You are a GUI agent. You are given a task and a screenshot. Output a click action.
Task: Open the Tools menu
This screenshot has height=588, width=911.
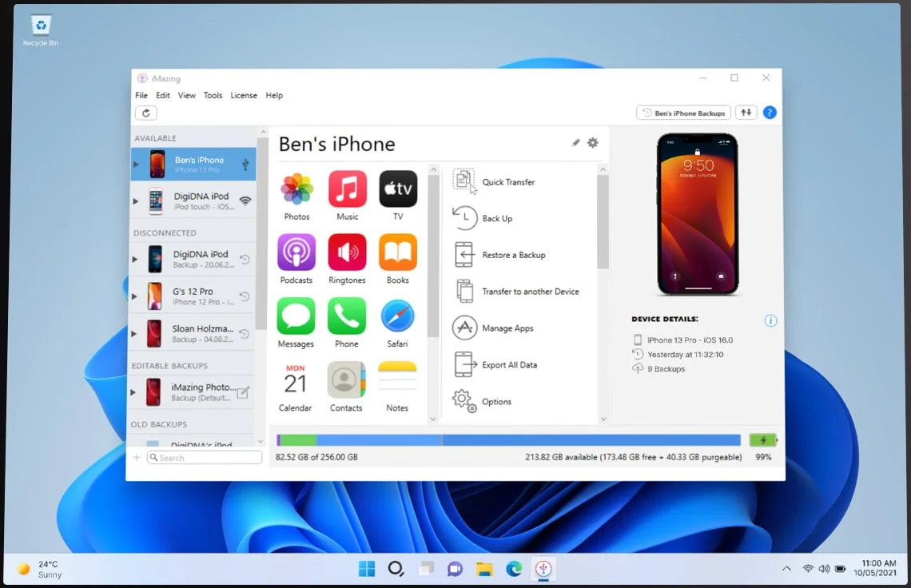pyautogui.click(x=213, y=95)
